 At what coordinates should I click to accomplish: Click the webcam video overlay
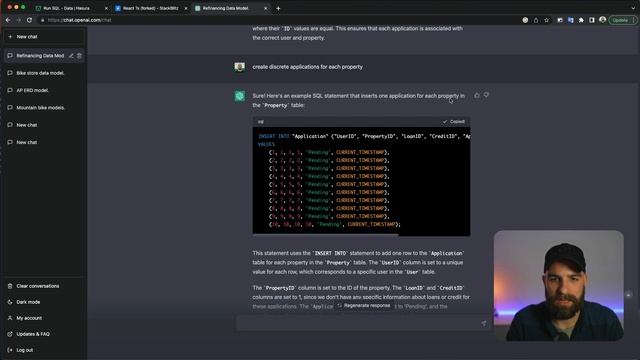tap(558, 286)
